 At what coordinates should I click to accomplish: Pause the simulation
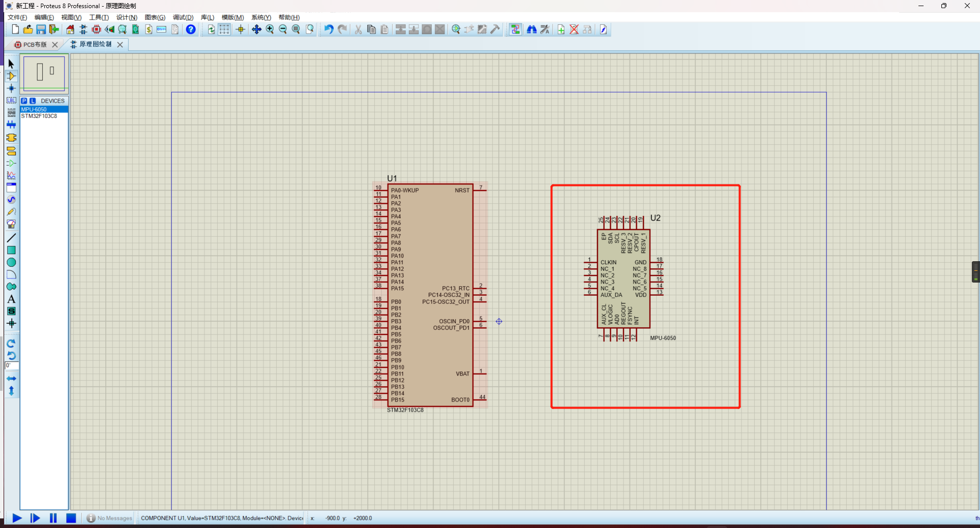pyautogui.click(x=53, y=518)
